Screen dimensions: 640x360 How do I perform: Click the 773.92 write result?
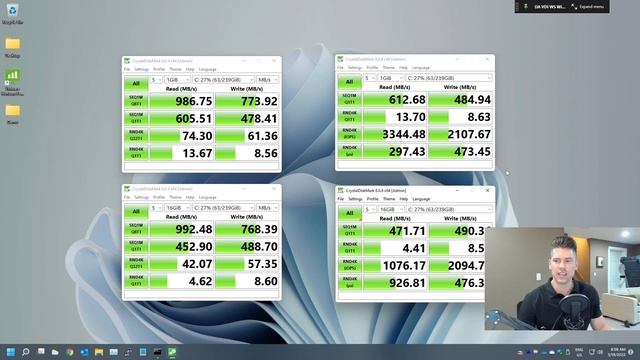[247, 101]
